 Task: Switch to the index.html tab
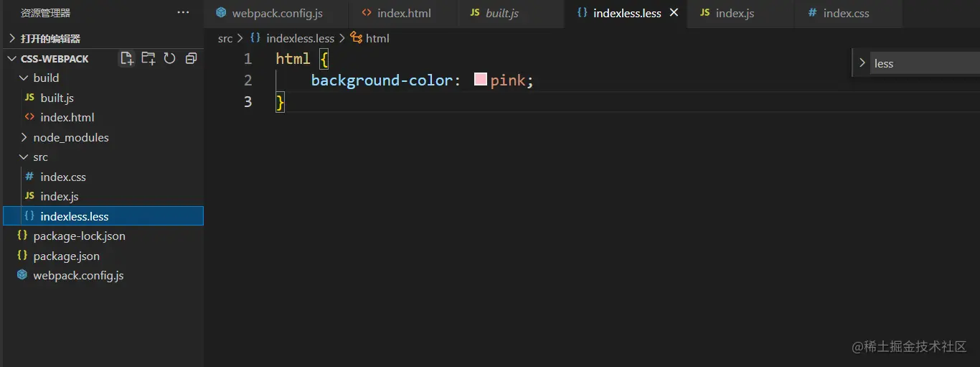pyautogui.click(x=402, y=14)
